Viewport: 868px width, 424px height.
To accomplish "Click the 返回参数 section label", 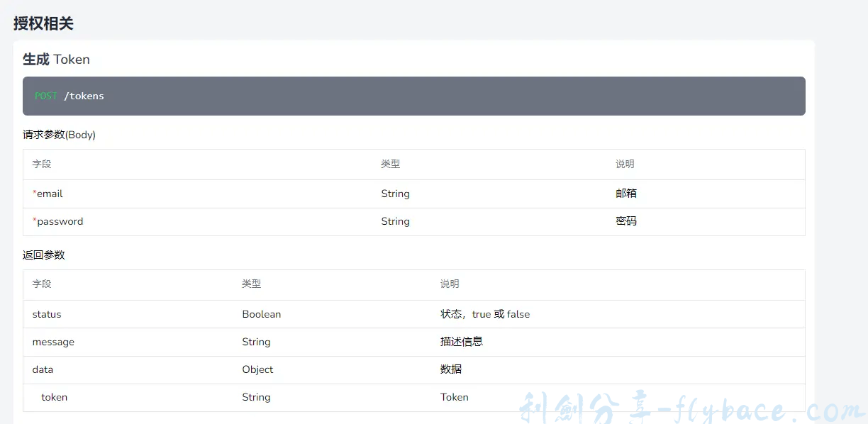I will (x=44, y=255).
